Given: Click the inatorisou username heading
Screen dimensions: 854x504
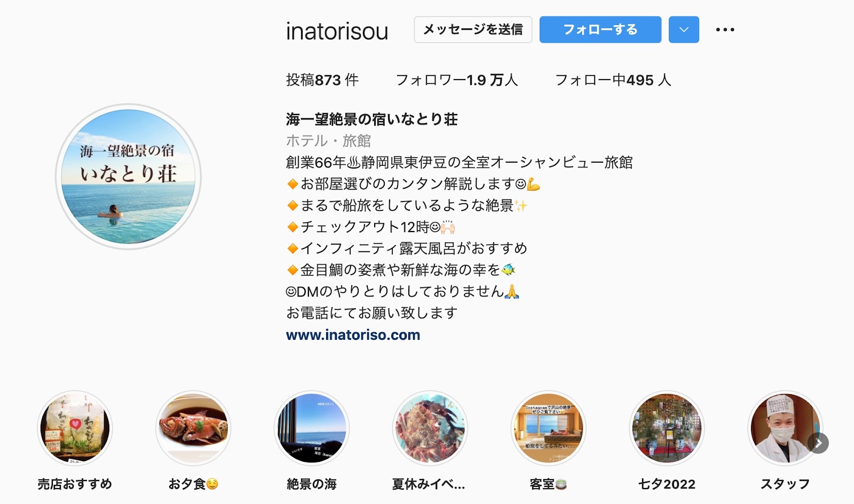Looking at the screenshot, I should (337, 31).
